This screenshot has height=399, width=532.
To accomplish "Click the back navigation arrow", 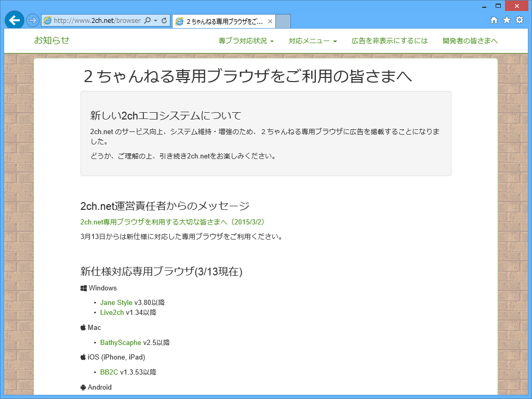I will [x=14, y=20].
